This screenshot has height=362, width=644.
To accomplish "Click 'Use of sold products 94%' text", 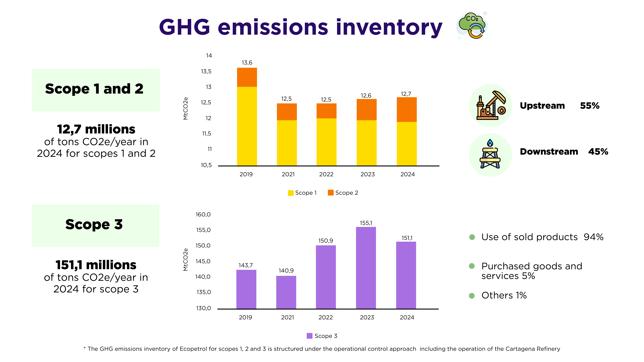I will [542, 237].
